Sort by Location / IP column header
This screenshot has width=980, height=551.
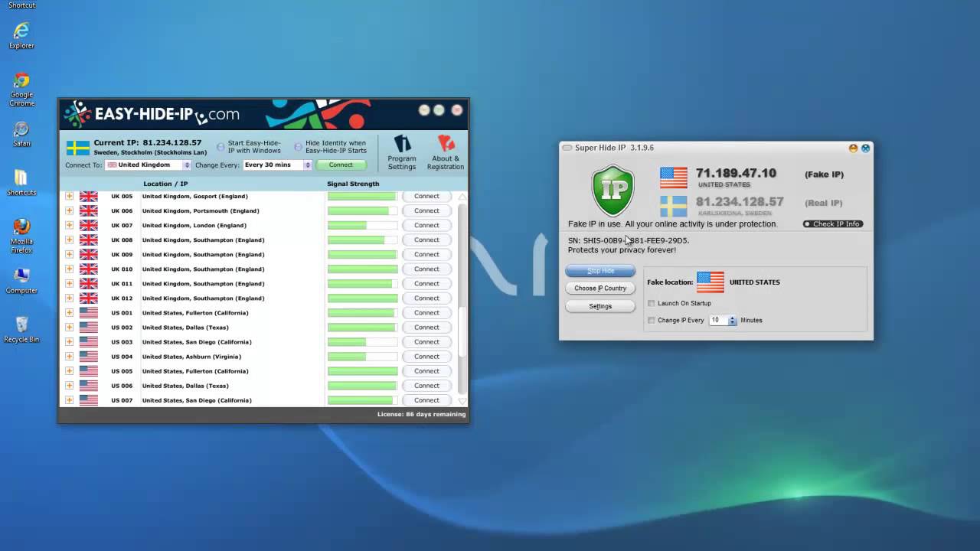pos(165,184)
